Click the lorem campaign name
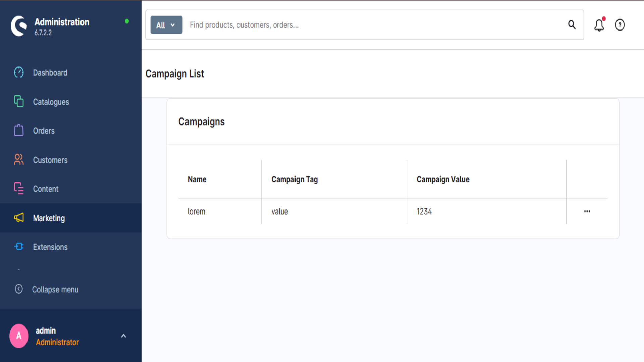The image size is (644, 362). (197, 212)
